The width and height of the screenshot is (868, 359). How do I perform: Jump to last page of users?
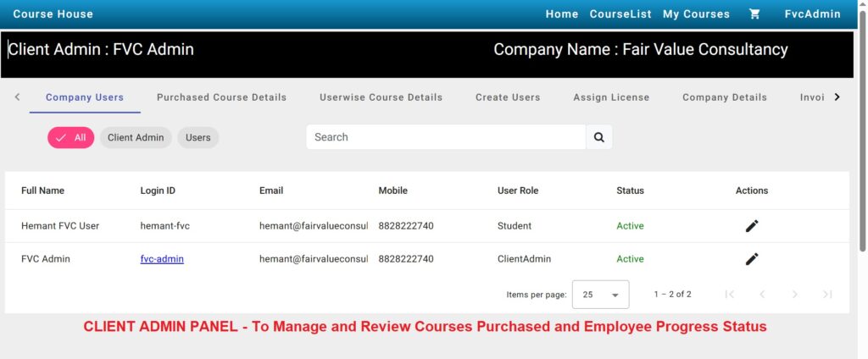827,295
